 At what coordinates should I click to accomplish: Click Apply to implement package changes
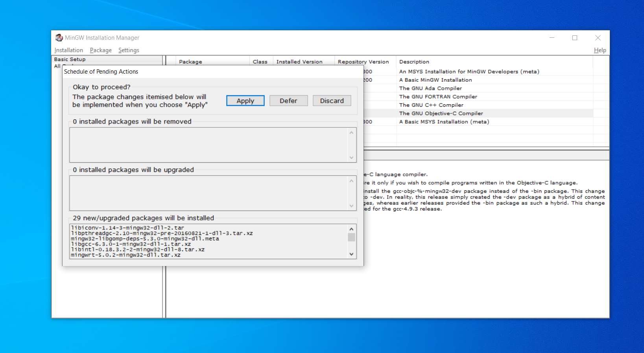coord(245,101)
